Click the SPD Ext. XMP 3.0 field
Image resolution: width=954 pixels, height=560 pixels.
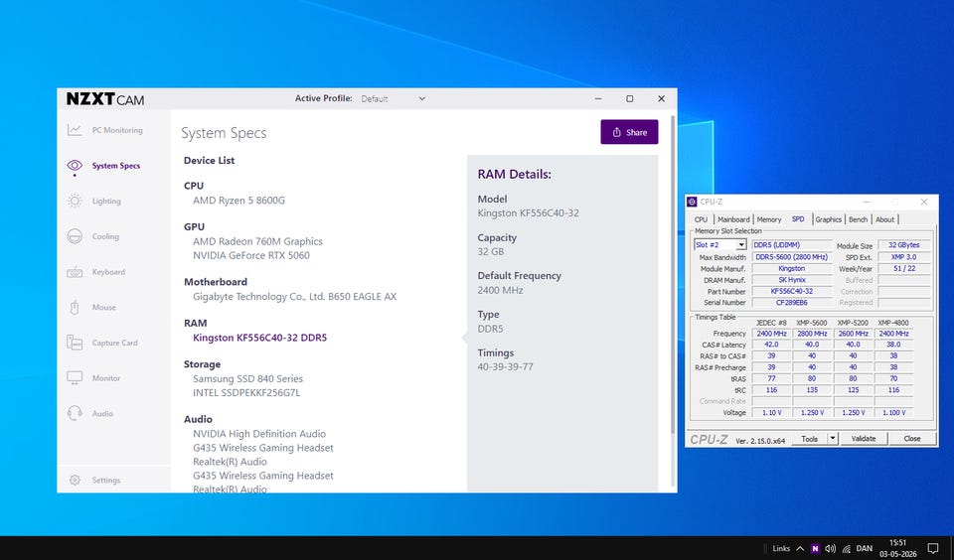(x=903, y=257)
